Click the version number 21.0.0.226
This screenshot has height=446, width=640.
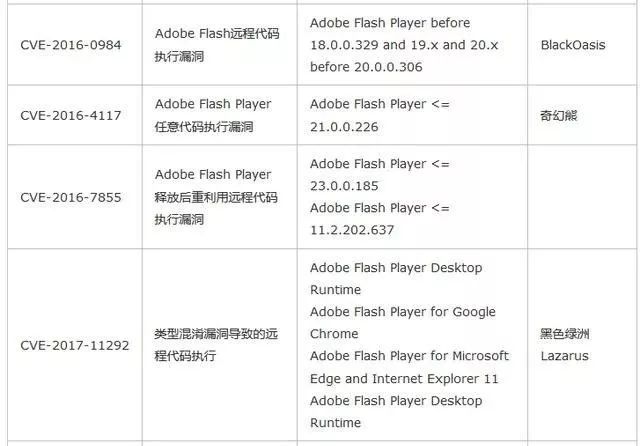[x=344, y=127]
